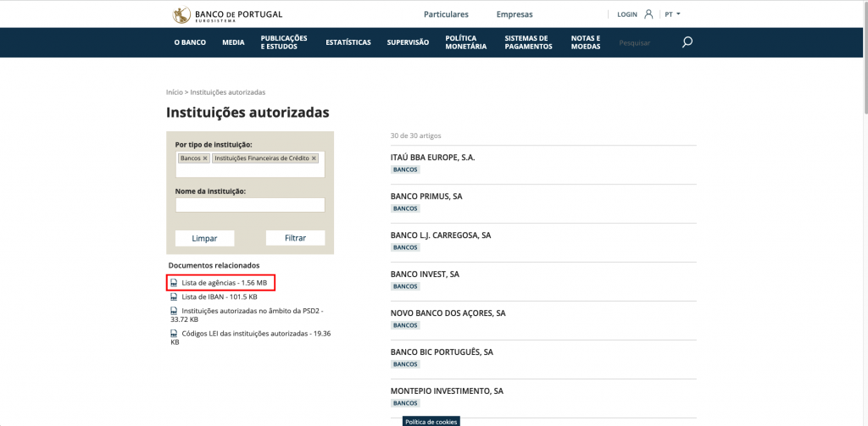Click Bancos tag under Banco BIC Português

(405, 364)
